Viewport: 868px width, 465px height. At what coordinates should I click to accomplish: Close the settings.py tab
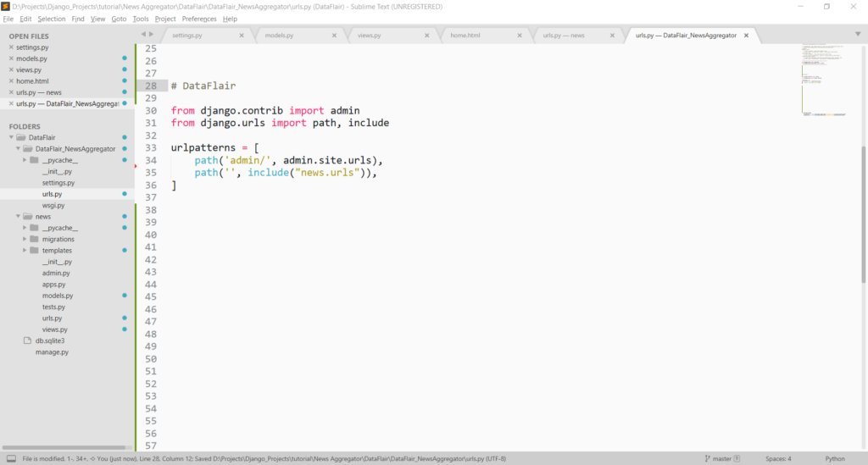tap(242, 36)
